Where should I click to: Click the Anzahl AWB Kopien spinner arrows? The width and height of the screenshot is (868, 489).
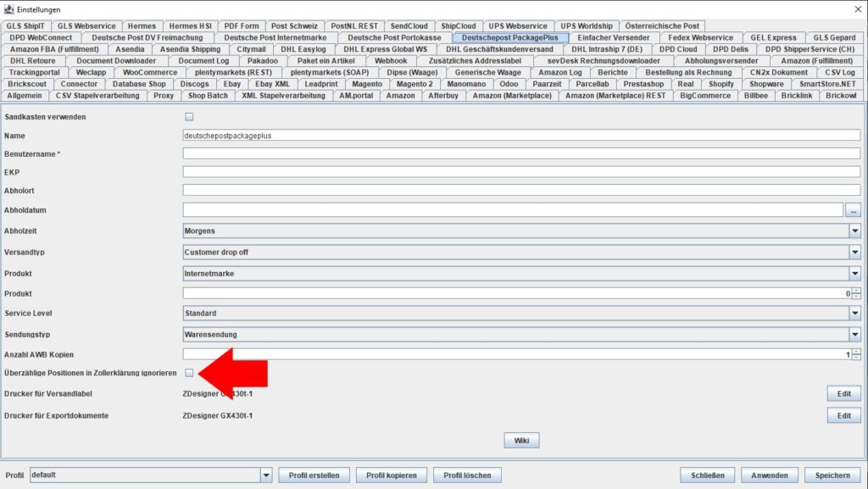[x=856, y=354]
